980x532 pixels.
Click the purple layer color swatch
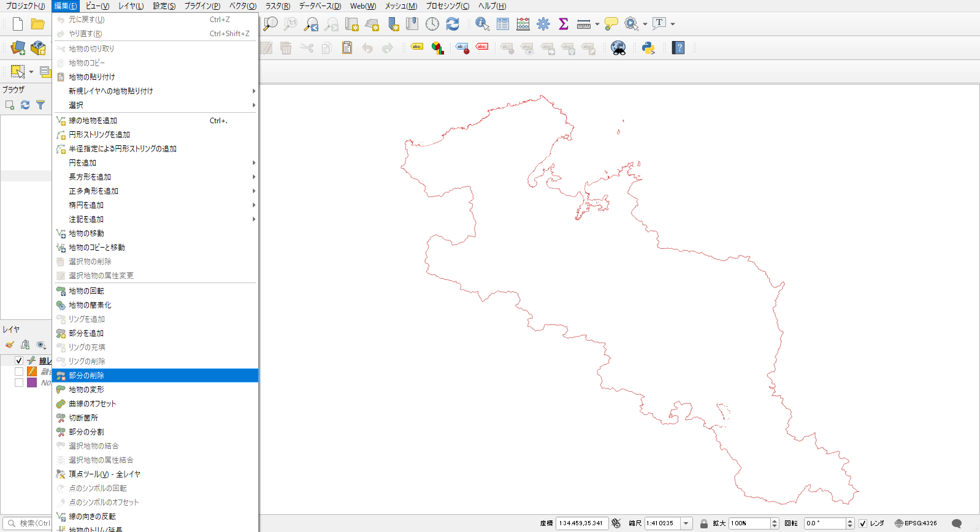[32, 382]
